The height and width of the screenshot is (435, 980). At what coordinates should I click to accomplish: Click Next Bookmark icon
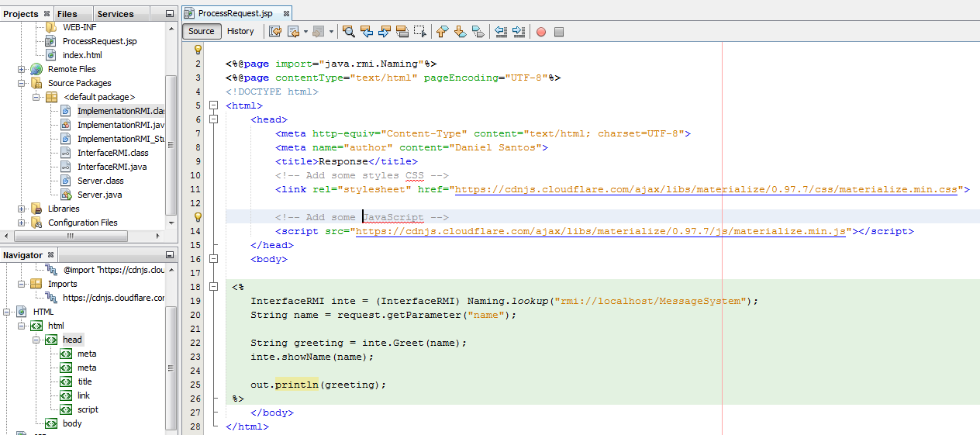tap(461, 32)
